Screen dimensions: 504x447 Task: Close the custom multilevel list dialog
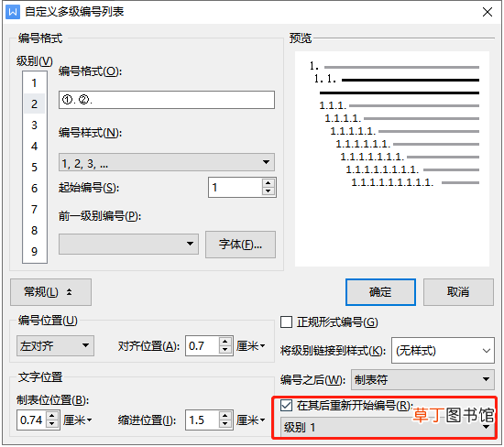pyautogui.click(x=488, y=12)
